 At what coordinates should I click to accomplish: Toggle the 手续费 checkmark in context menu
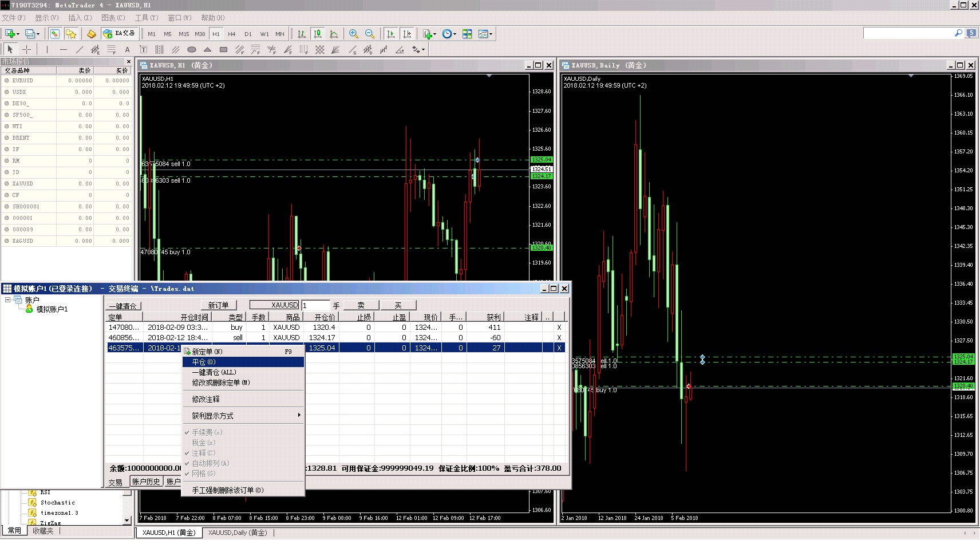click(x=207, y=432)
